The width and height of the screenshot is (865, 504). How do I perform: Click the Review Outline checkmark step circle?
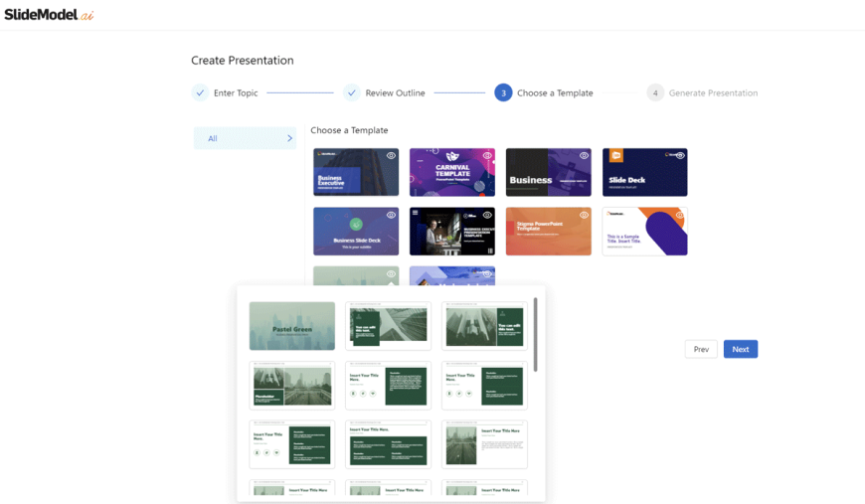[x=351, y=92]
